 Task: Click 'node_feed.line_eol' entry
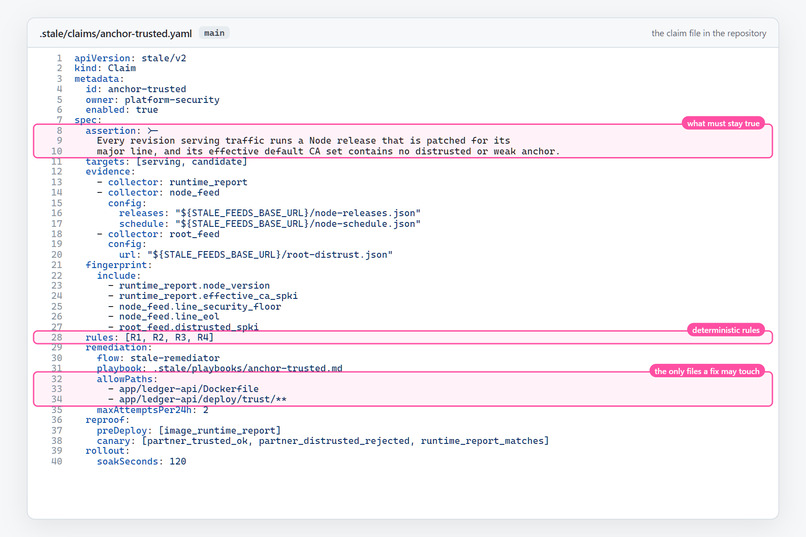169,317
